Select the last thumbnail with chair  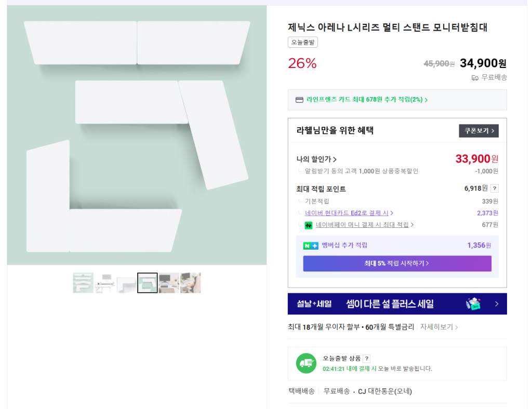pos(190,283)
